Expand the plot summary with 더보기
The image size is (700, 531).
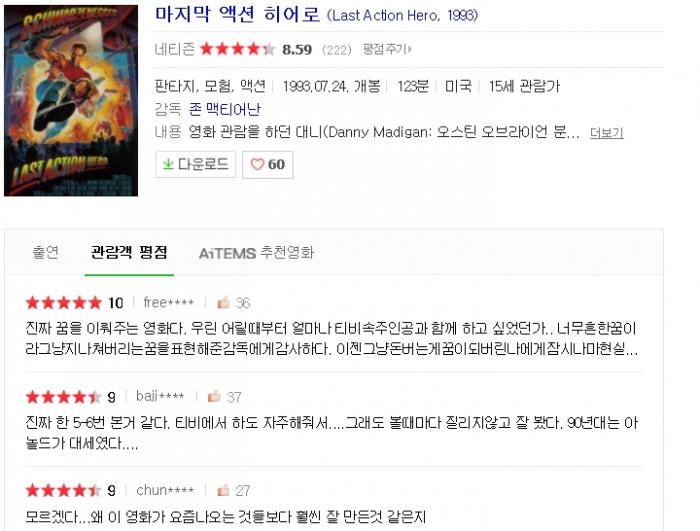[x=606, y=133]
